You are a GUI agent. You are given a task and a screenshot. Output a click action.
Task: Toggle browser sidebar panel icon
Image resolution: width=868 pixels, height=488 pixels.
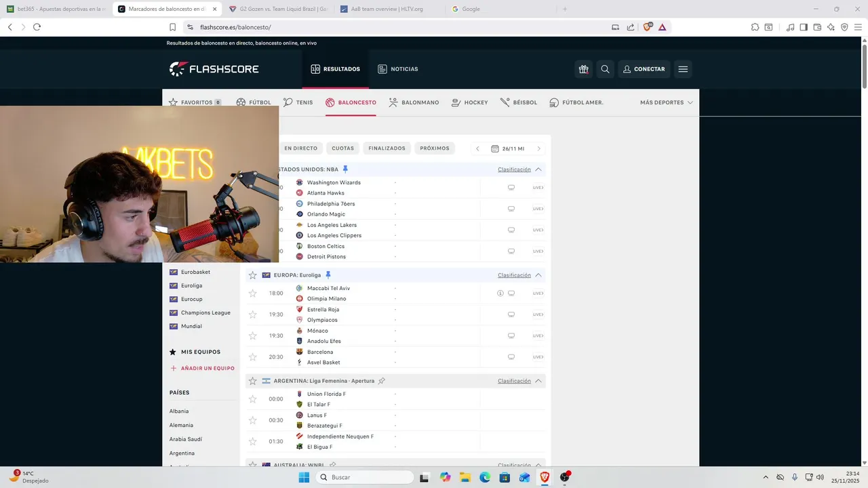click(x=804, y=27)
